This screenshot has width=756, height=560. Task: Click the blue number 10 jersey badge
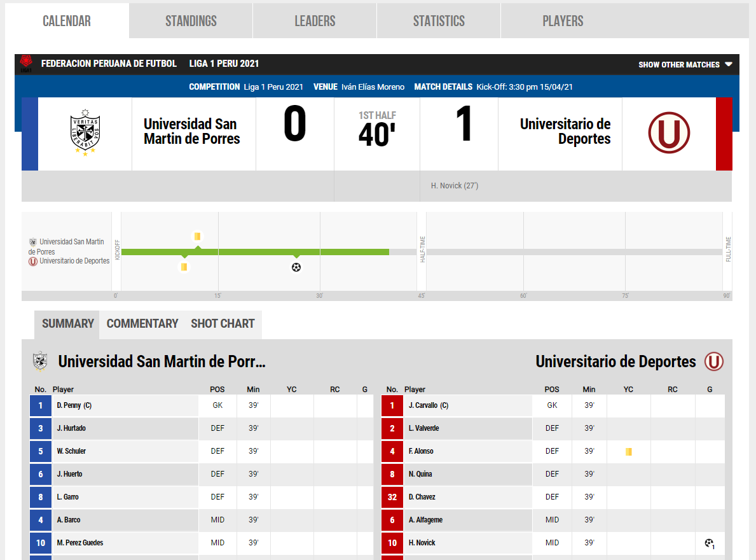tap(41, 543)
